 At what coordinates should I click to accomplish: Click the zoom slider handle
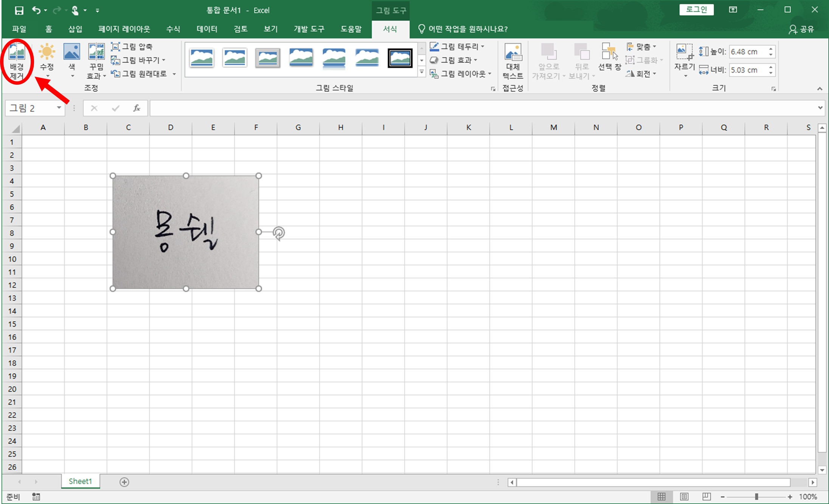[756, 496]
